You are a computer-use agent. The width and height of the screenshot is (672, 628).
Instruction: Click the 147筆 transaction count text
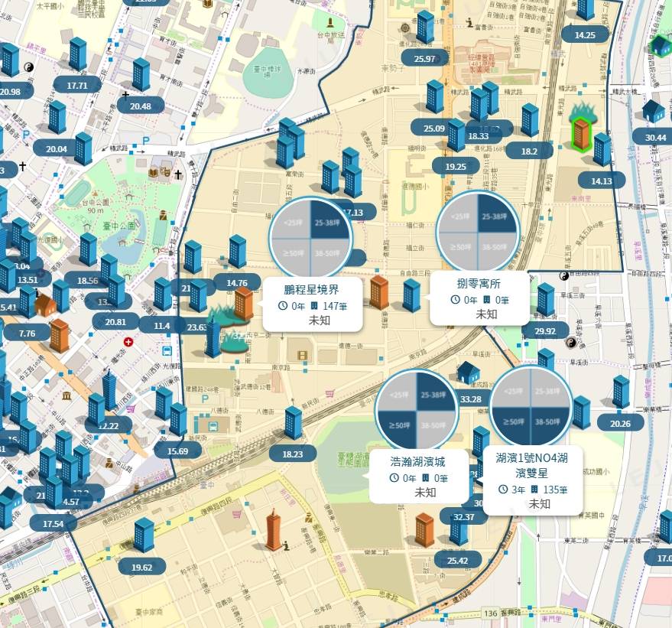(335, 306)
